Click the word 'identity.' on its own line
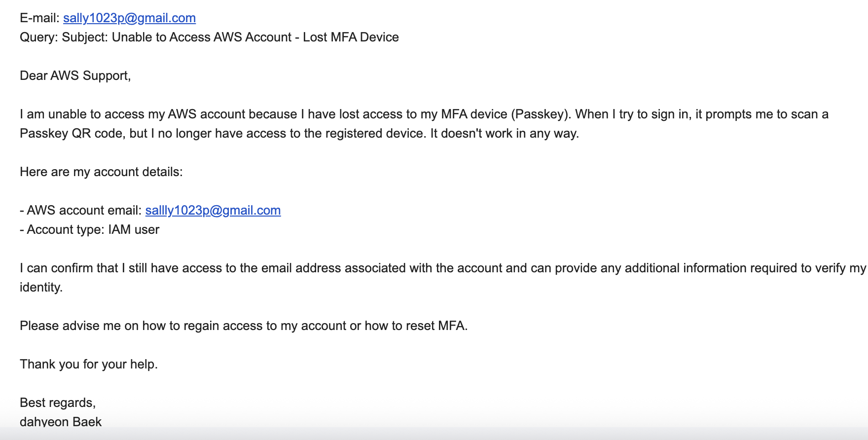 41,288
